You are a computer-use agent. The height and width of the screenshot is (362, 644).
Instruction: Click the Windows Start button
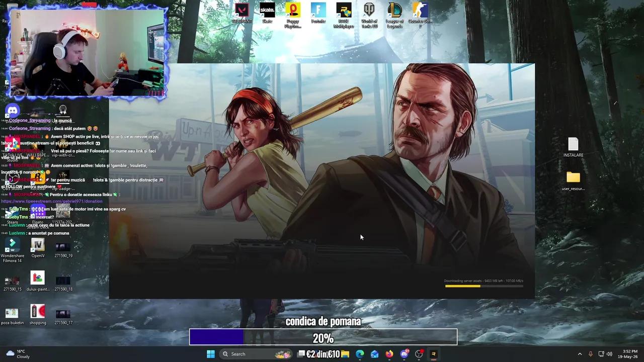pyautogui.click(x=211, y=354)
